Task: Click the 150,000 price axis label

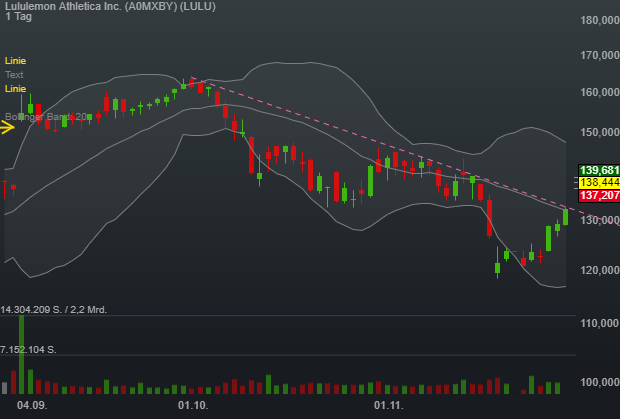Action: point(600,132)
